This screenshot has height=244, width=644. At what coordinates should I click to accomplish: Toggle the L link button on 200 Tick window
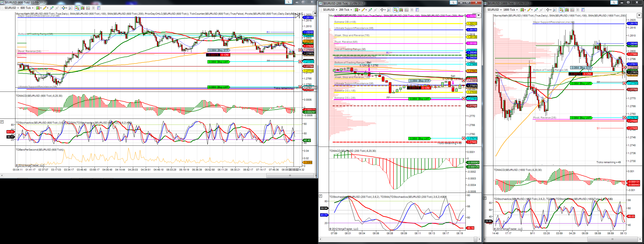click(x=453, y=2)
